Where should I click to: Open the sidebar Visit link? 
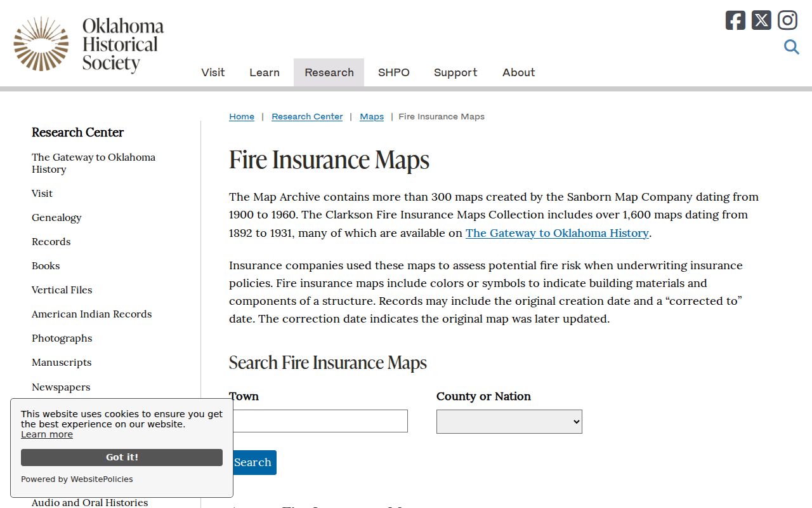click(42, 194)
